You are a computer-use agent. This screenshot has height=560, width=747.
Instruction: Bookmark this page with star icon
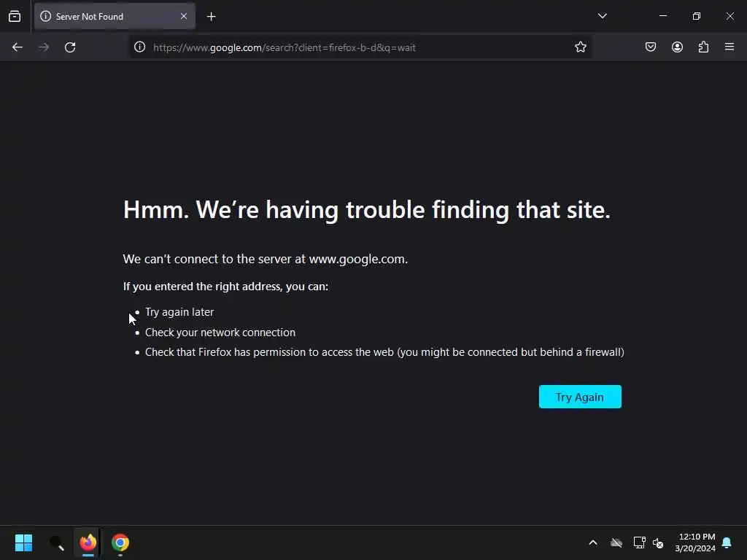pos(580,47)
